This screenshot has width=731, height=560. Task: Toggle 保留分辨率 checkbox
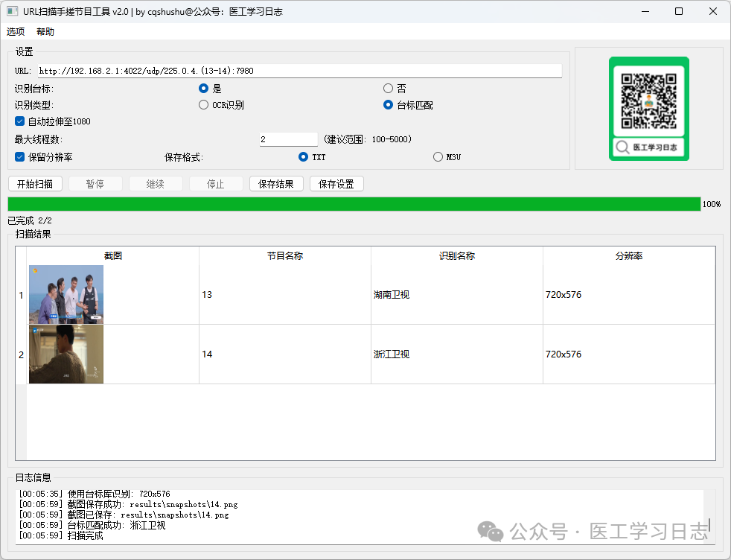[20, 157]
